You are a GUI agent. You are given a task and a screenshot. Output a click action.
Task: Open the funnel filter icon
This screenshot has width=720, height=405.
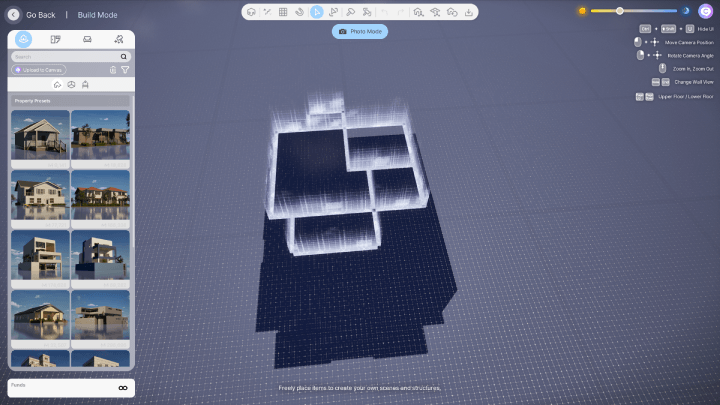pos(125,70)
